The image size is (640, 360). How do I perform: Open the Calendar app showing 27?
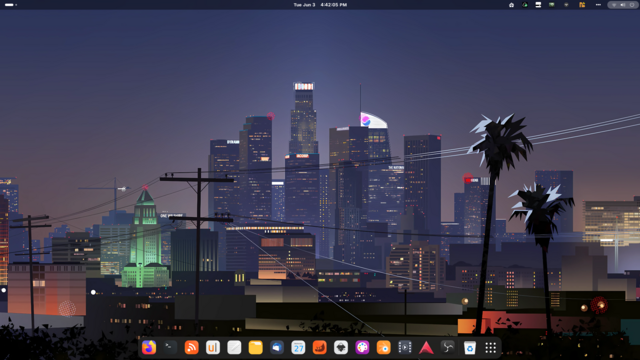(298, 347)
